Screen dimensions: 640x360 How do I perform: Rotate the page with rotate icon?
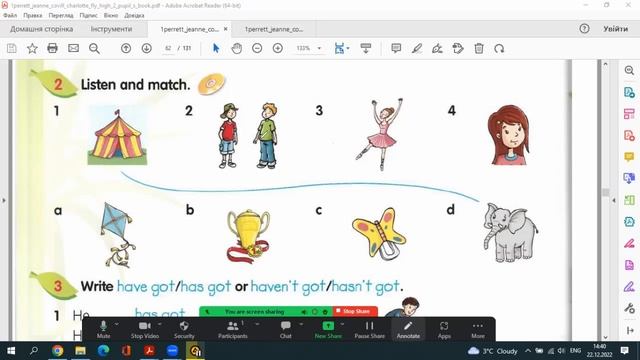coord(499,48)
